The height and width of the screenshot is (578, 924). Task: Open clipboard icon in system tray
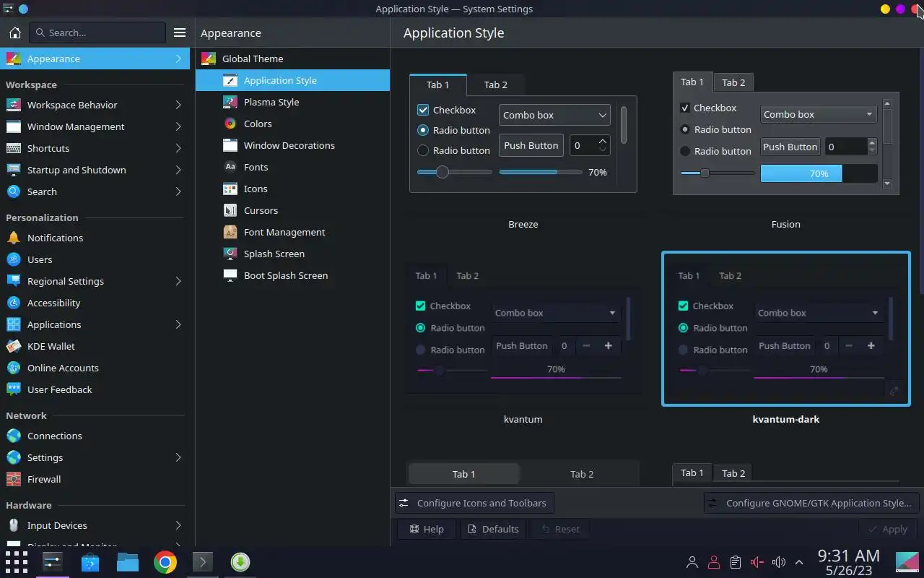tap(735, 562)
